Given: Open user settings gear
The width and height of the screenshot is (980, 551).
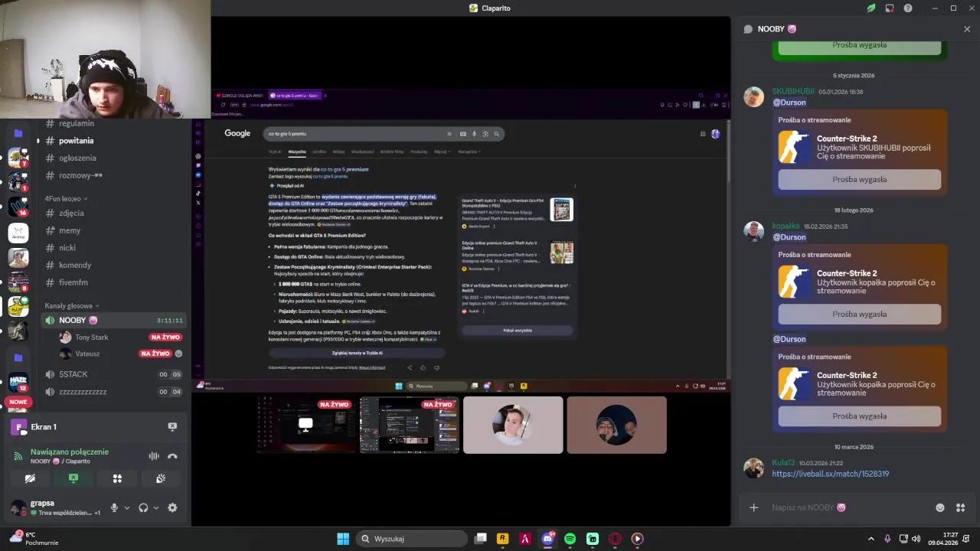Looking at the screenshot, I should tap(172, 507).
